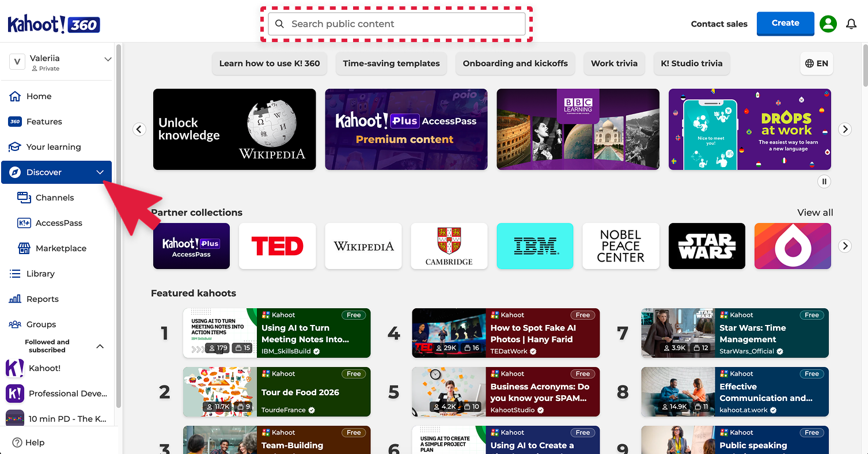Collapse the Followed and subscribed section
The height and width of the screenshot is (454, 868).
point(100,346)
